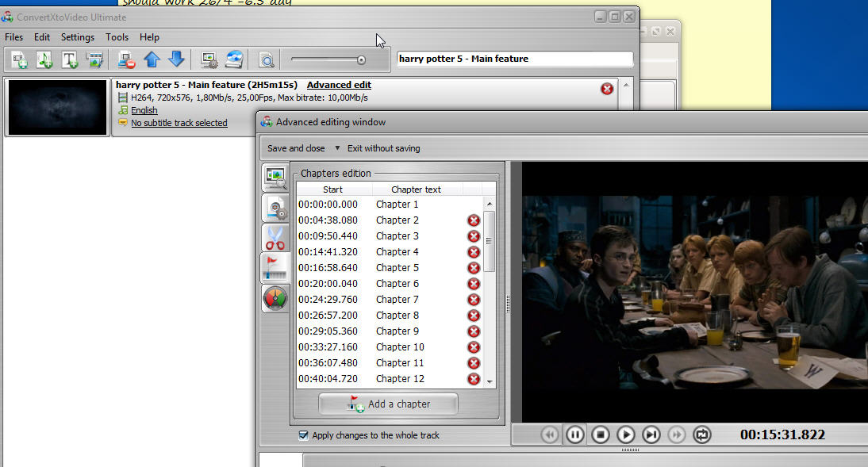Uncheck Apply changes to the whole track
868x467 pixels.
tap(303, 435)
